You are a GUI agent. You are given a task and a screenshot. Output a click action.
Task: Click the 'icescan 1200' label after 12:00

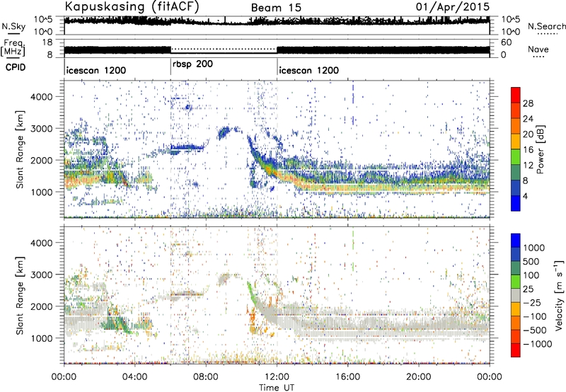click(x=308, y=70)
